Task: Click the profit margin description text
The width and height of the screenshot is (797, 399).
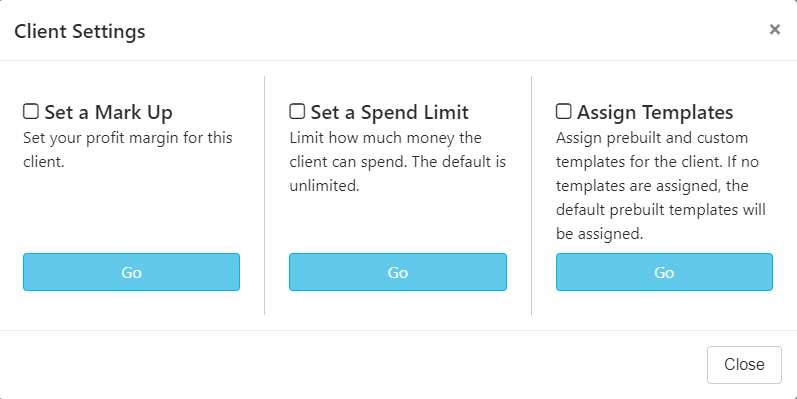Action: (128, 150)
